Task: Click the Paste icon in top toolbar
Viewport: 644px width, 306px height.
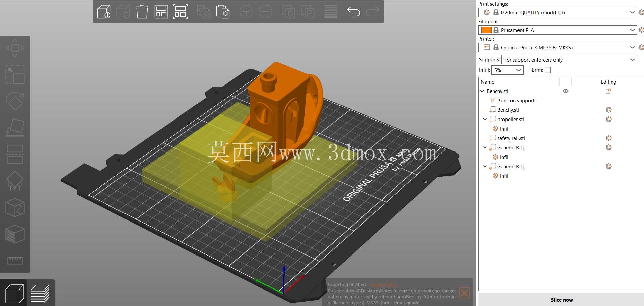Action: point(223,12)
